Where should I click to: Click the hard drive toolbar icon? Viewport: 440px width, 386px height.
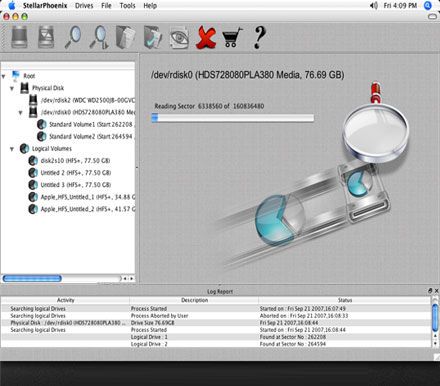tap(19, 37)
